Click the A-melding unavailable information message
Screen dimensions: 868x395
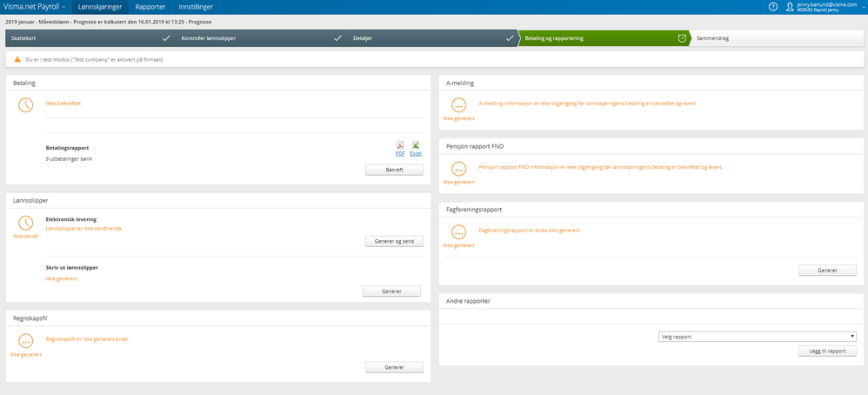click(587, 104)
